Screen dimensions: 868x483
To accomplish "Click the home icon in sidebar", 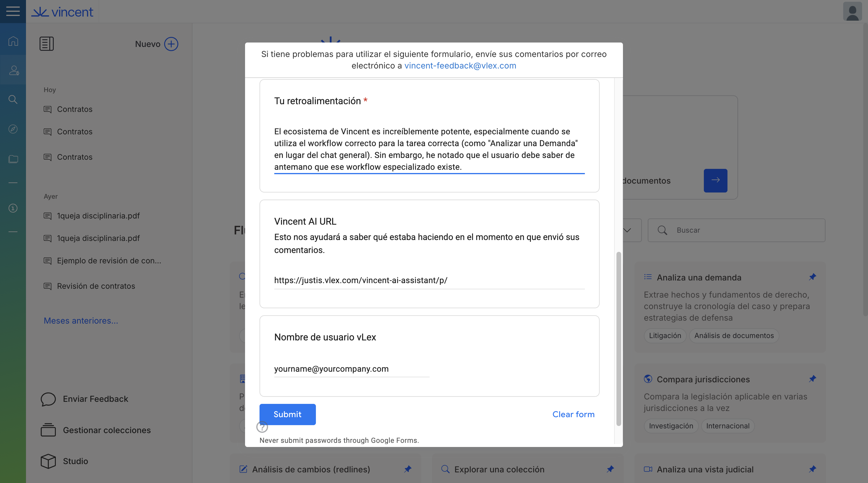I will [x=13, y=41].
